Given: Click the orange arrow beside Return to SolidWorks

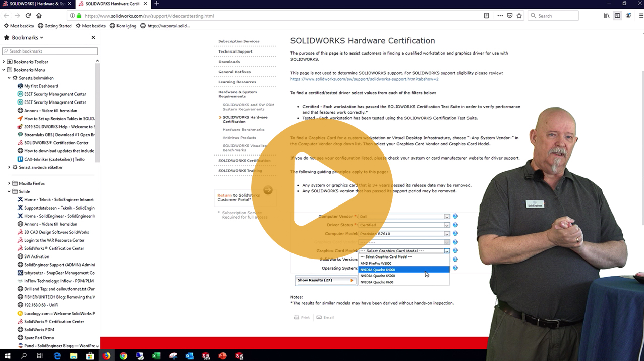Looking at the screenshot, I should coord(268,190).
